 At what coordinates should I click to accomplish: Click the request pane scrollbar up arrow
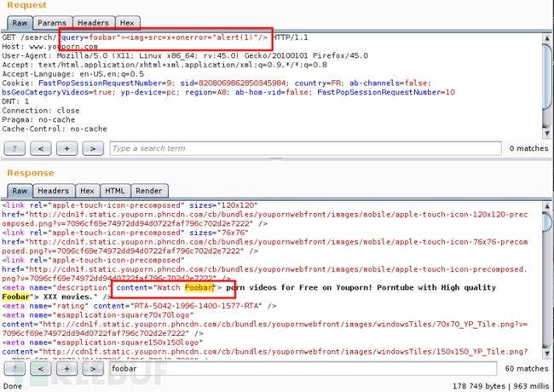click(x=547, y=37)
